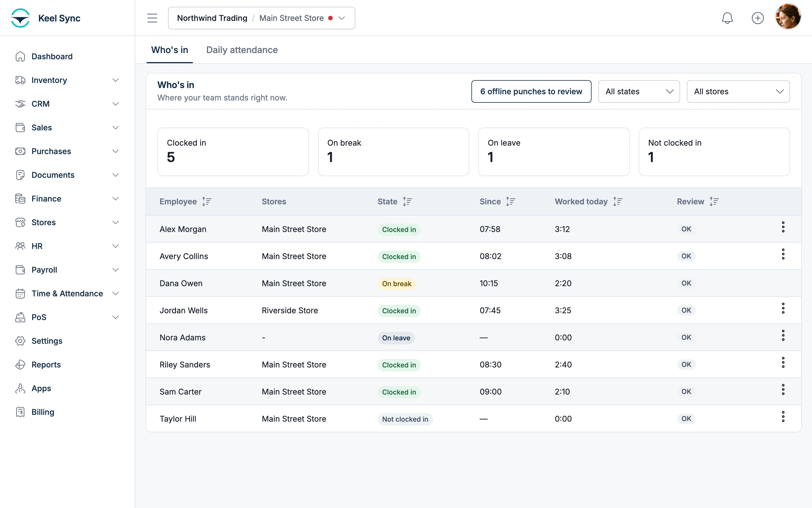Open the Northwind Trading store switcher dropdown
This screenshot has width=812, height=508.
261,18
